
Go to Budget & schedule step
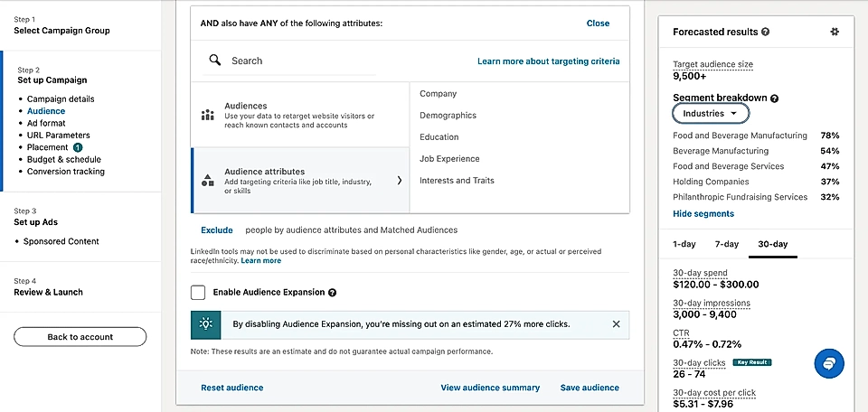click(x=64, y=159)
